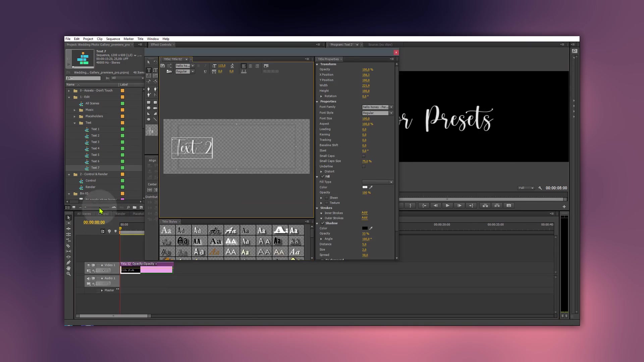Uncheck the Shadow checkbox

pyautogui.click(x=323, y=223)
